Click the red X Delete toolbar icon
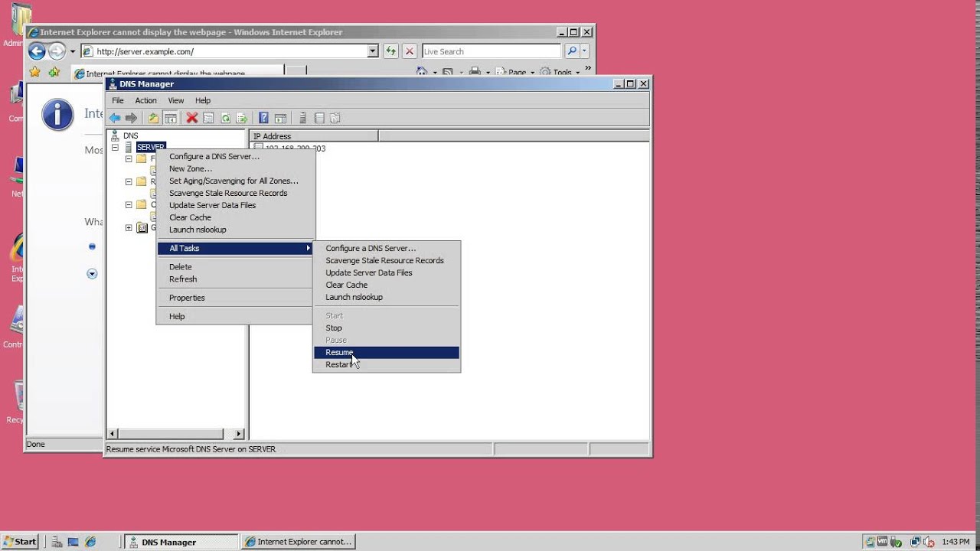This screenshot has height=551, width=980. coord(192,118)
